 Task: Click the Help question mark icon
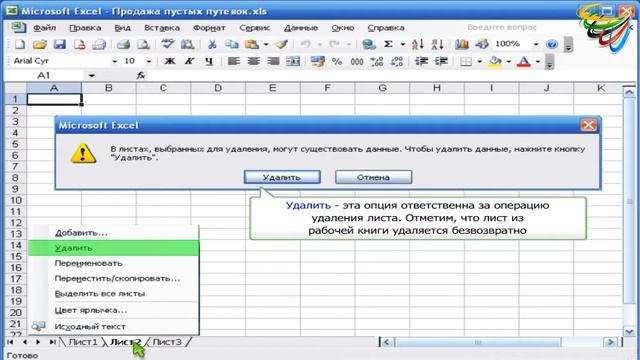click(551, 44)
